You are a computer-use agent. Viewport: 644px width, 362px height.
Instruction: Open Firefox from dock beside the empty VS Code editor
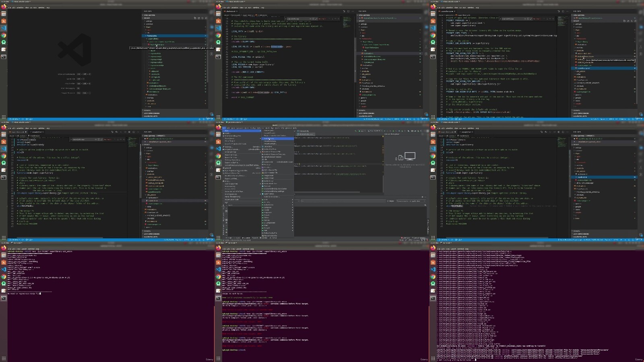4,7
